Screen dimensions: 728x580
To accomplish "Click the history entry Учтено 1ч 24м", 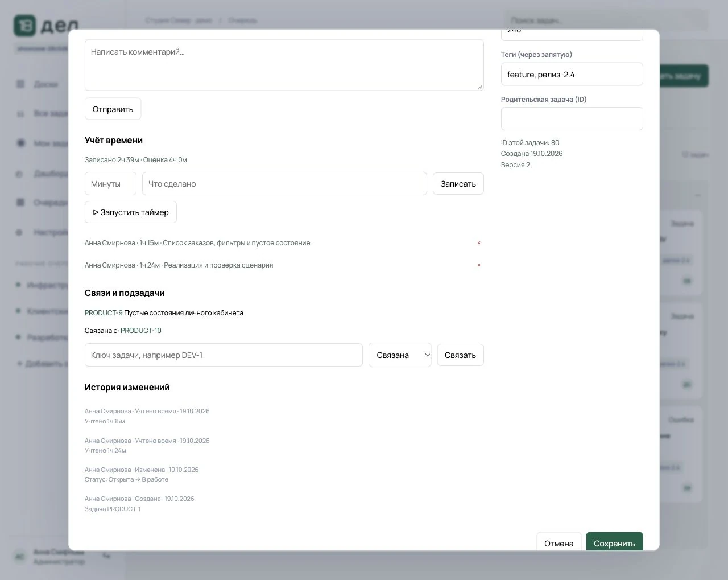I will (x=105, y=451).
